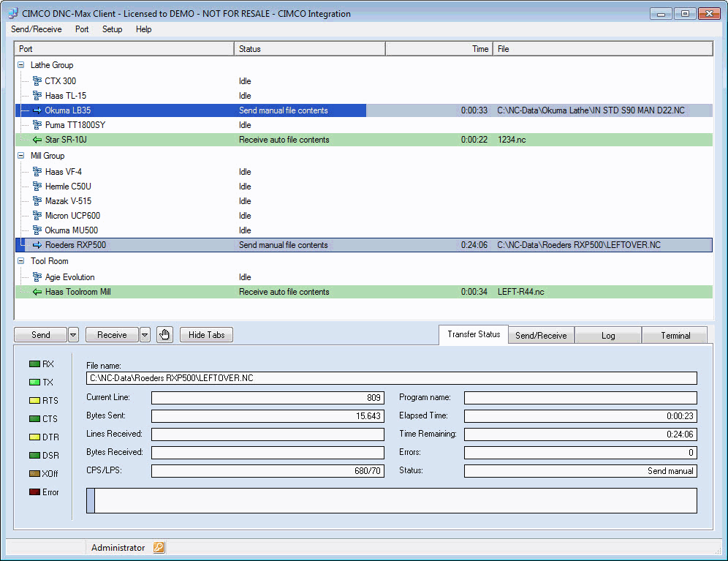Click the file path for Okuma LB35

[x=591, y=110]
